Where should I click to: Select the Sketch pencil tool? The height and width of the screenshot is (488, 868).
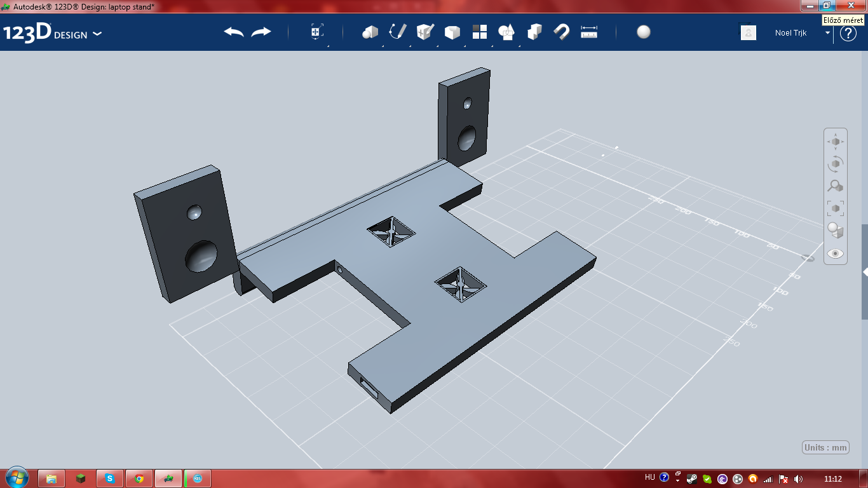pos(398,32)
